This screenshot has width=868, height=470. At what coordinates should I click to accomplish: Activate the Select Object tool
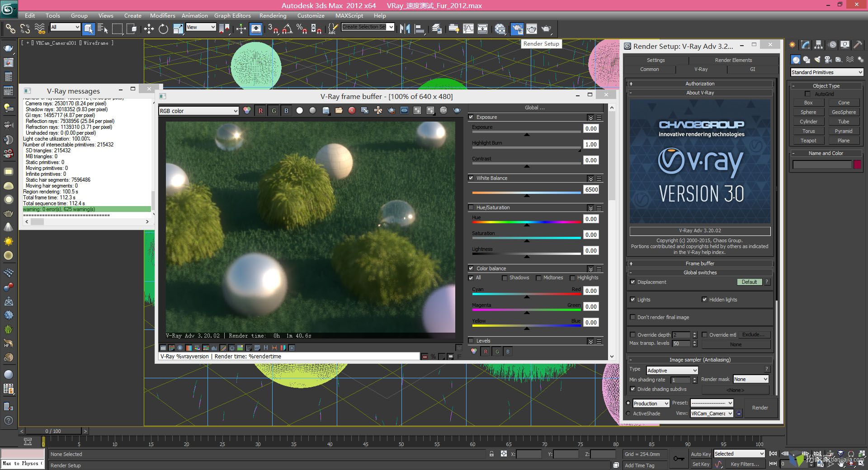[x=89, y=28]
